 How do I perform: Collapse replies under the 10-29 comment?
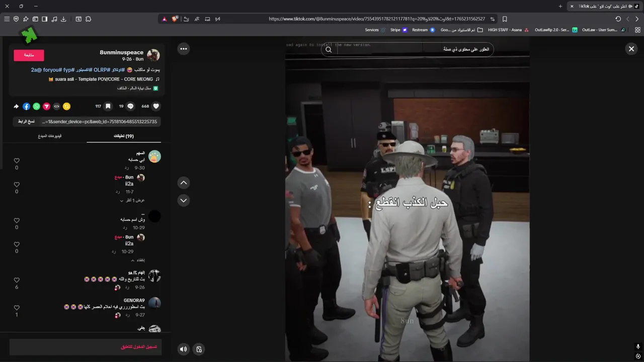138,260
